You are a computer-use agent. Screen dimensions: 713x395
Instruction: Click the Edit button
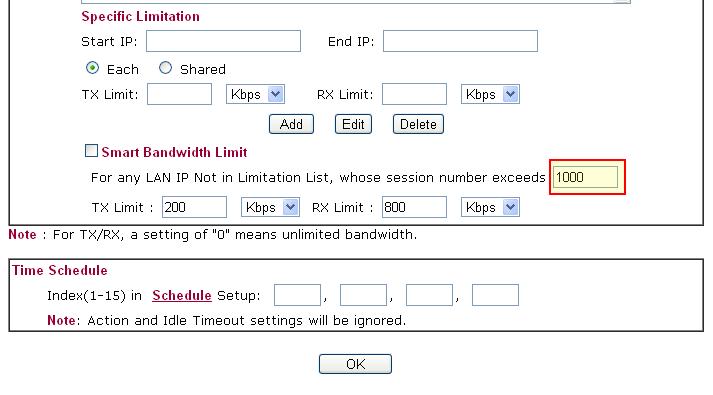tap(353, 124)
